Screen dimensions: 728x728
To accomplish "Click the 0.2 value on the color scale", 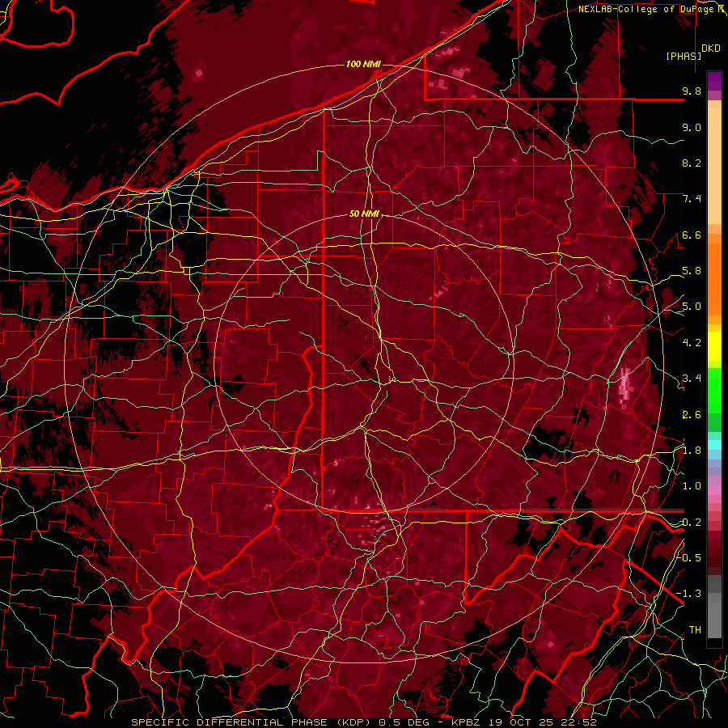I will point(692,523).
